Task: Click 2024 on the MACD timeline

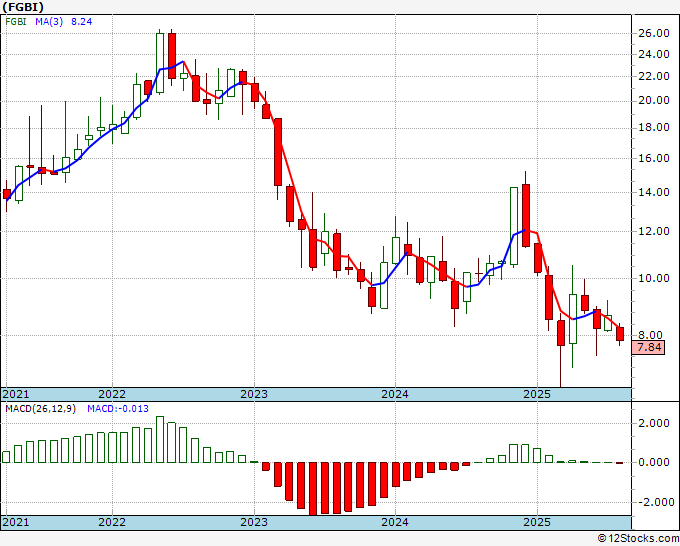Action: tap(395, 522)
